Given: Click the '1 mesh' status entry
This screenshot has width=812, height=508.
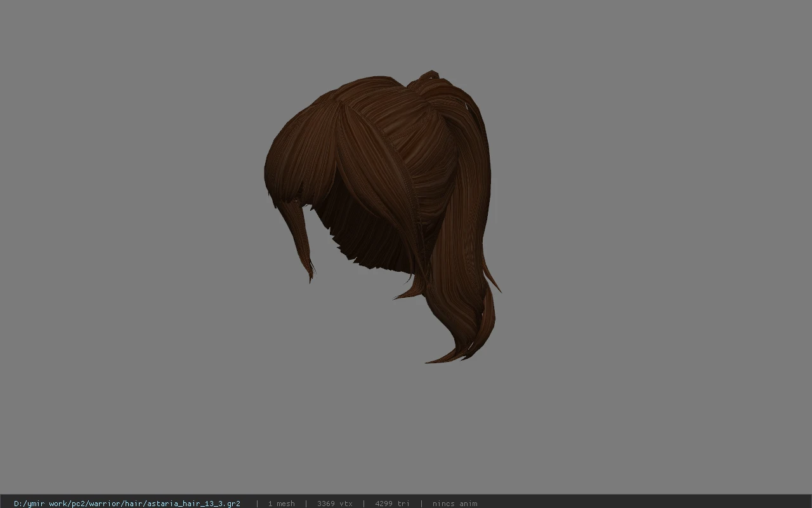Looking at the screenshot, I should [x=281, y=504].
